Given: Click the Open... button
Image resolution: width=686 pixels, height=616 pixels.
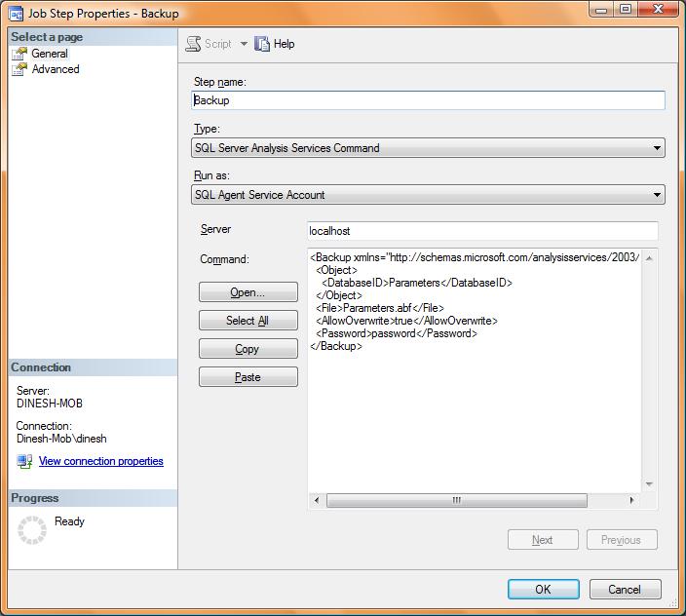Looking at the screenshot, I should point(248,291).
